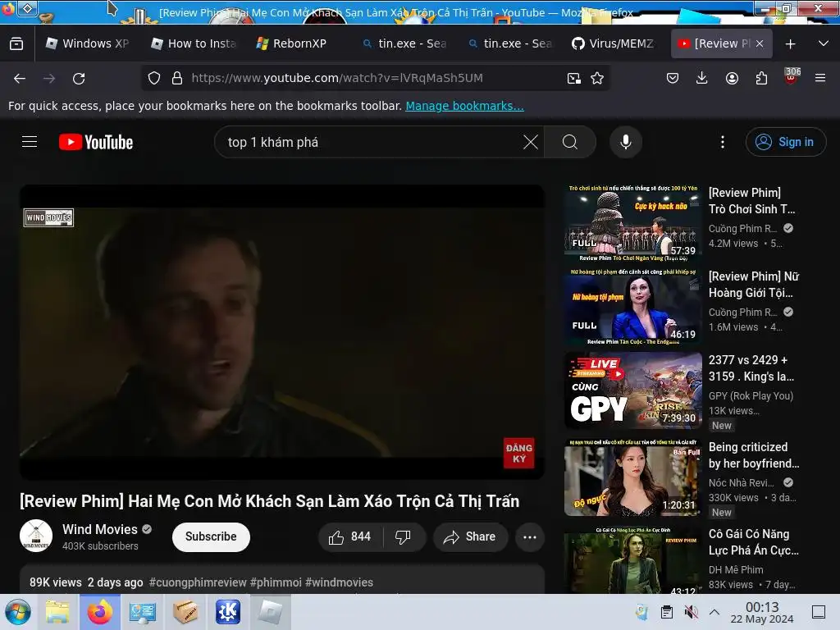Close the Review Phim YouTube tab

tap(760, 43)
